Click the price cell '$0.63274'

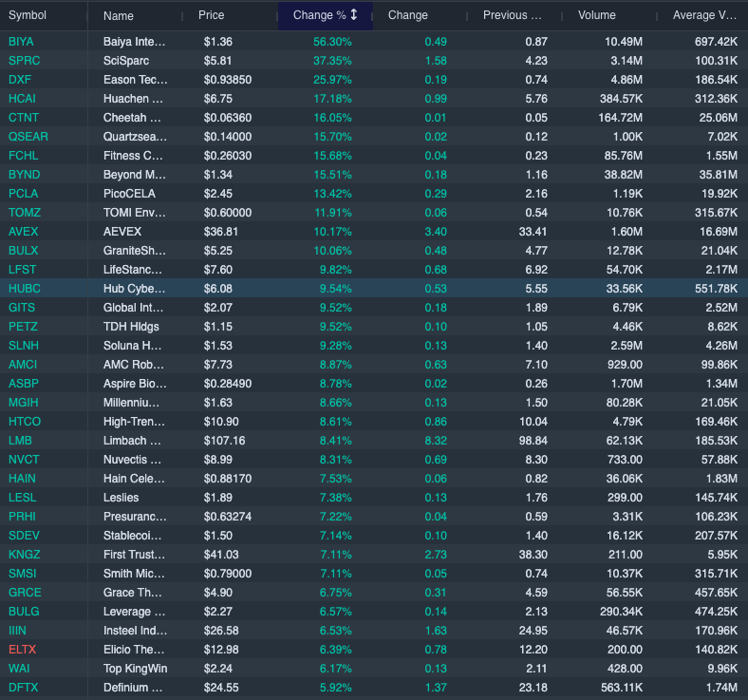click(x=228, y=517)
